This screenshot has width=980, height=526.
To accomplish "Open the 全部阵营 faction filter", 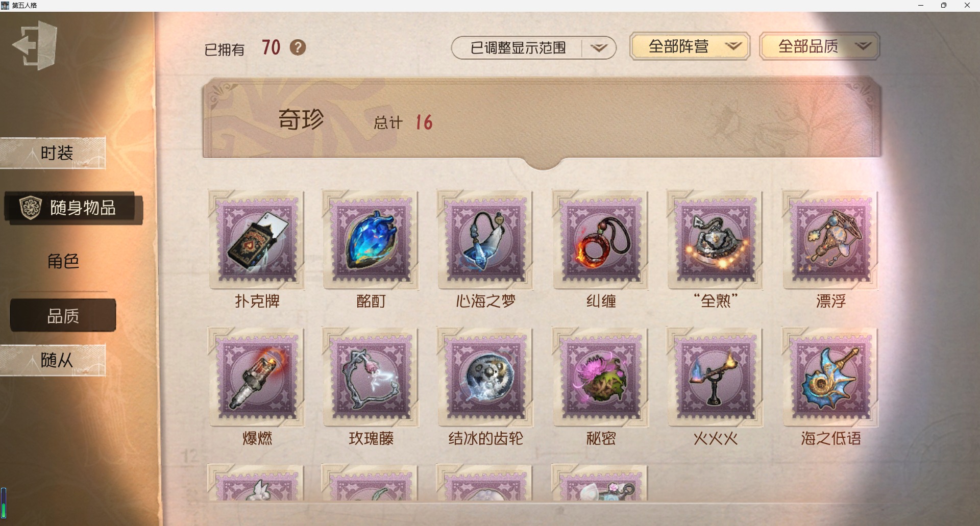I will (x=690, y=46).
